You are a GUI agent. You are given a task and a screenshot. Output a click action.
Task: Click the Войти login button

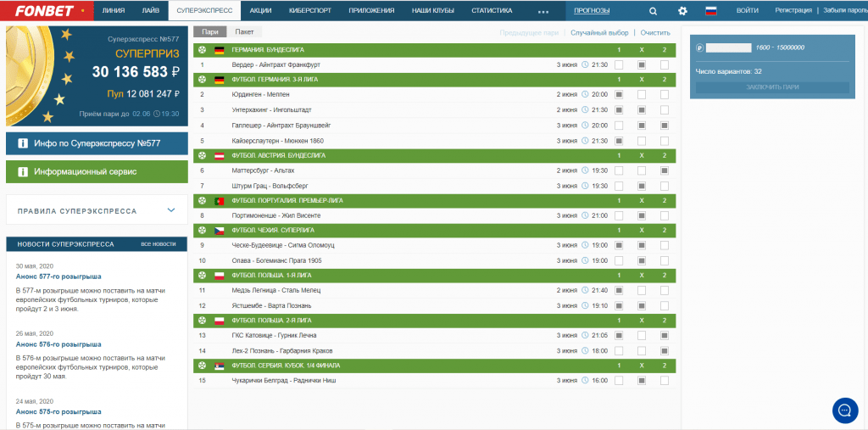(748, 10)
